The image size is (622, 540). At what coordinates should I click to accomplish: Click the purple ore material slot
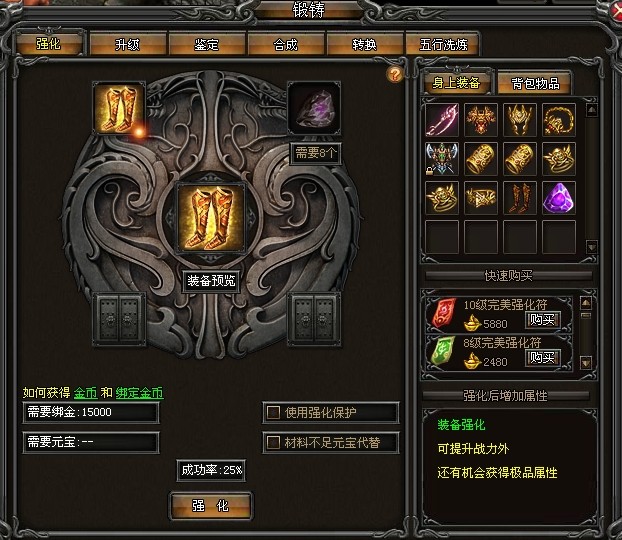314,108
